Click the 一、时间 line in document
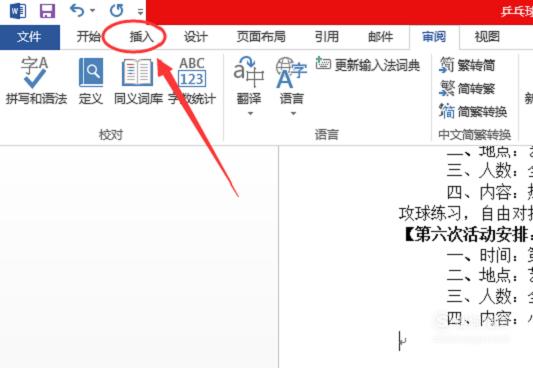 489,255
